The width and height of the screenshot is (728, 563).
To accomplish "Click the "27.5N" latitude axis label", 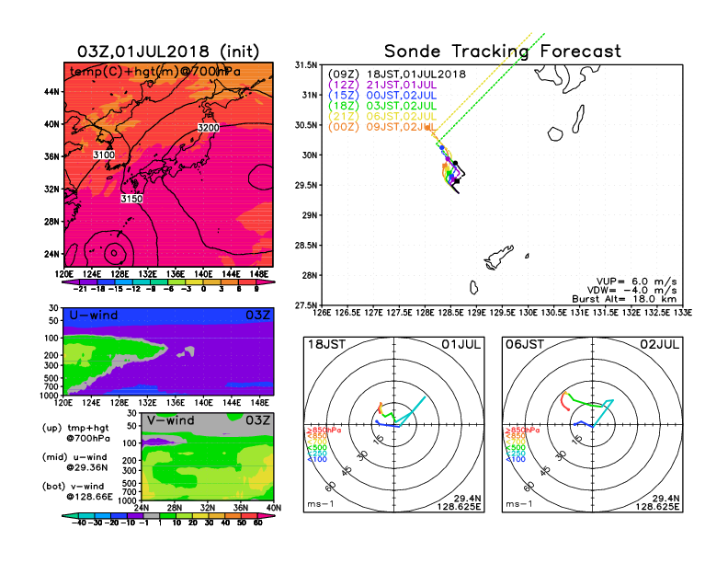I will pyautogui.click(x=306, y=305).
